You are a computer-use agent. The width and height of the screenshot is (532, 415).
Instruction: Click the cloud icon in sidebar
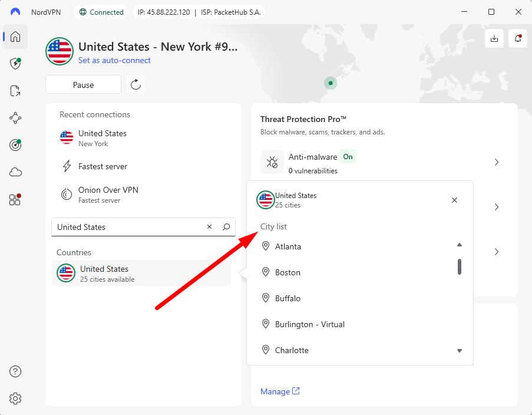pyautogui.click(x=15, y=172)
